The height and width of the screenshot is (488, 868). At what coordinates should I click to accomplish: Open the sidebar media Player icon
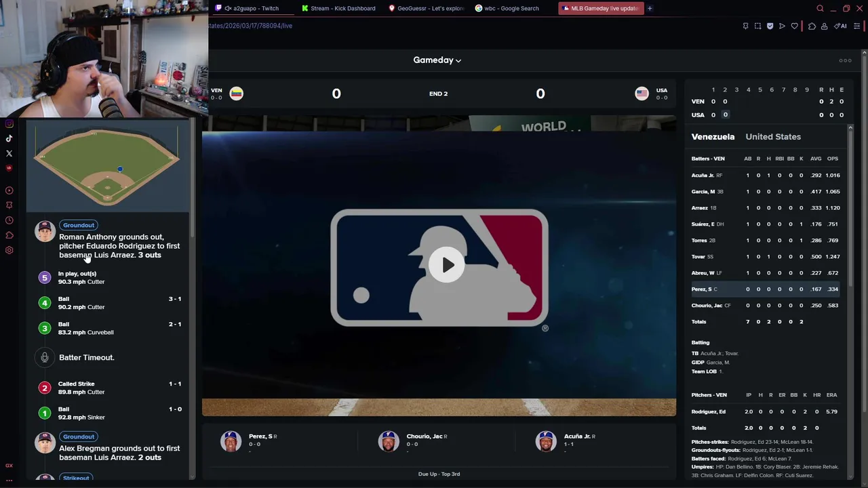9,190
